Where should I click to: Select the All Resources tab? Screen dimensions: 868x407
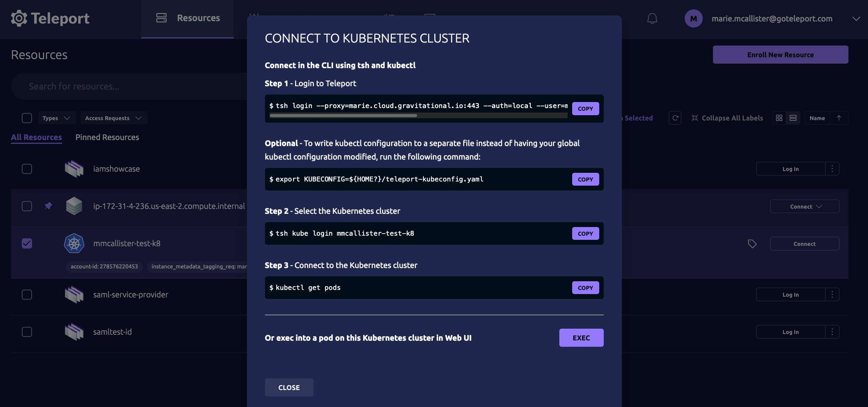(x=36, y=137)
